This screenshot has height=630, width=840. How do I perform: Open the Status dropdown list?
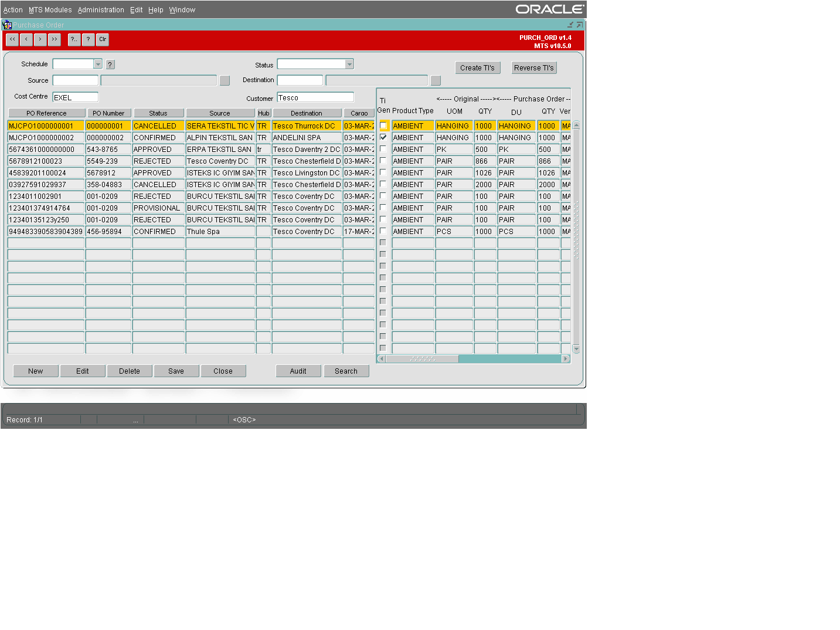click(x=349, y=64)
